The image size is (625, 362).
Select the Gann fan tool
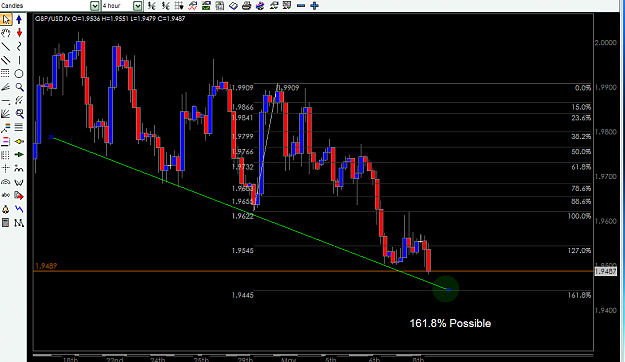[6, 114]
